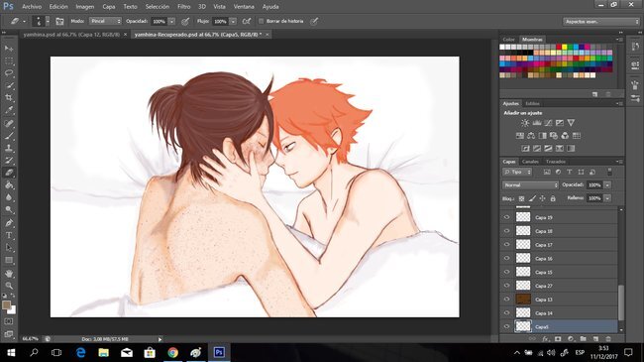Add a Channel Mixer adjustment
The width and height of the screenshot is (644, 362).
pos(565,135)
